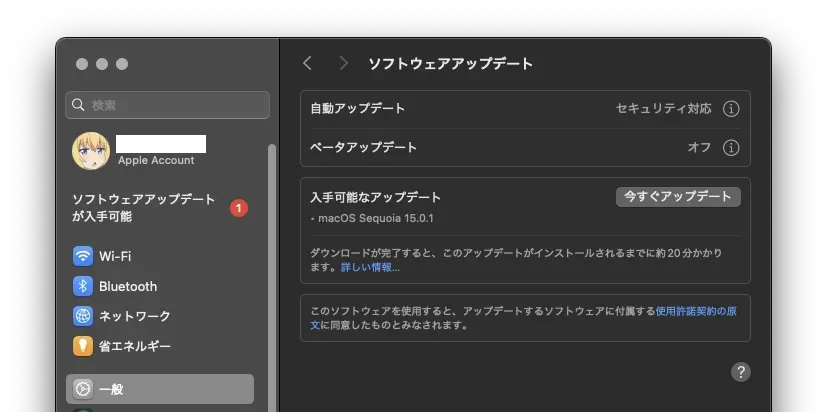Click the search magnifier icon

78,105
